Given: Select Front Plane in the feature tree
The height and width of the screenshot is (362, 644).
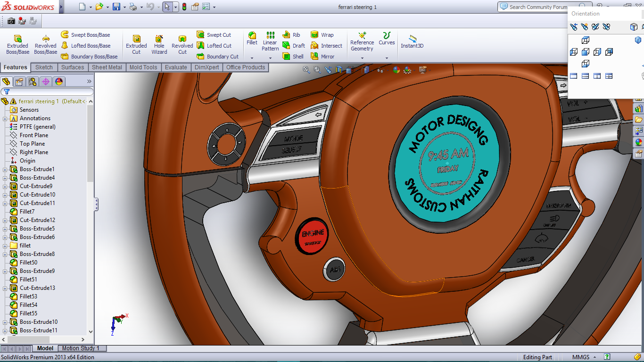Looking at the screenshot, I should [x=33, y=135].
